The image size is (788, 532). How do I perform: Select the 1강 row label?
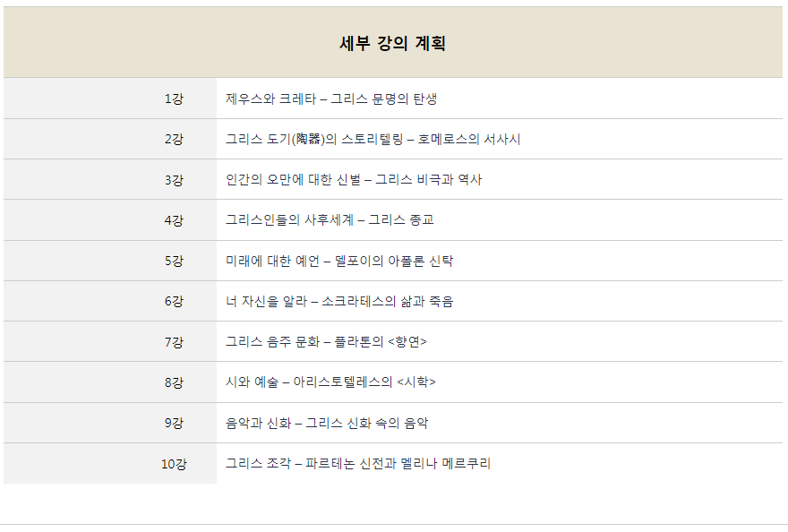(x=174, y=99)
